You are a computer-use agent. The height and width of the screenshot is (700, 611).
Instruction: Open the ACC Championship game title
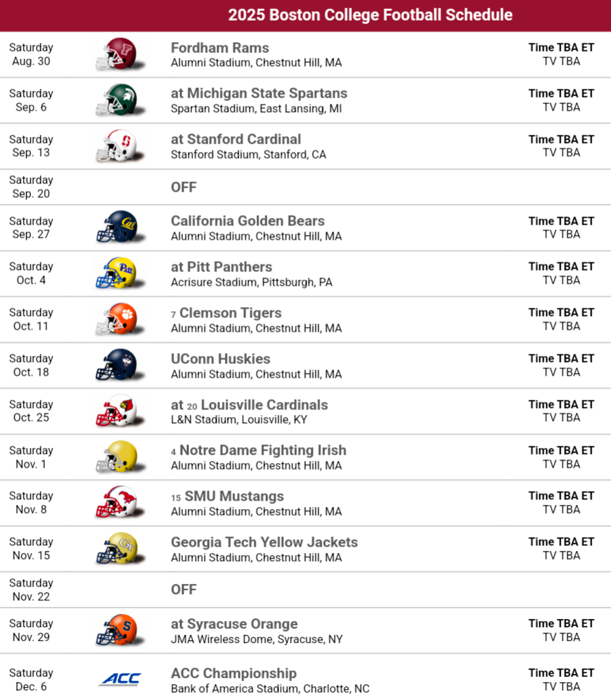[234, 673]
